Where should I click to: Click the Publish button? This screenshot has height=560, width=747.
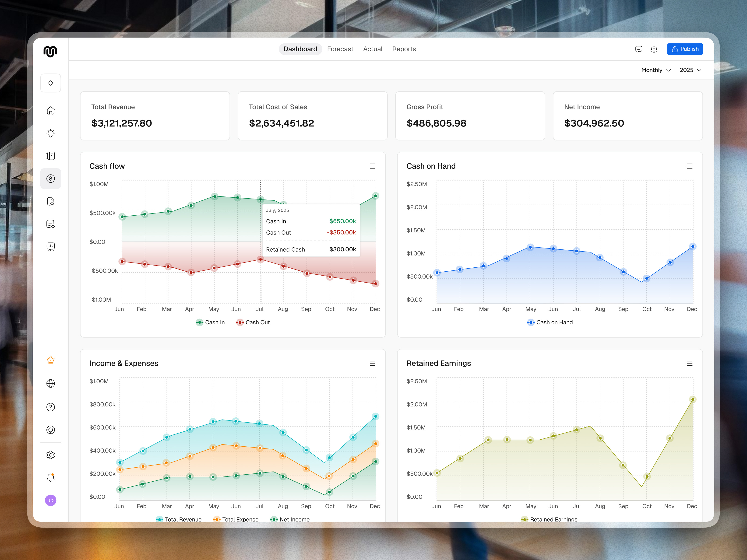pyautogui.click(x=684, y=49)
